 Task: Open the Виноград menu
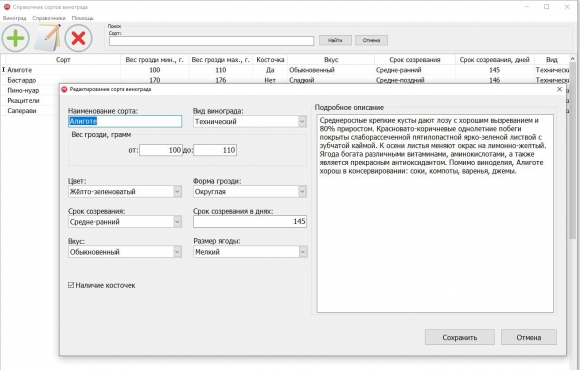[14, 18]
